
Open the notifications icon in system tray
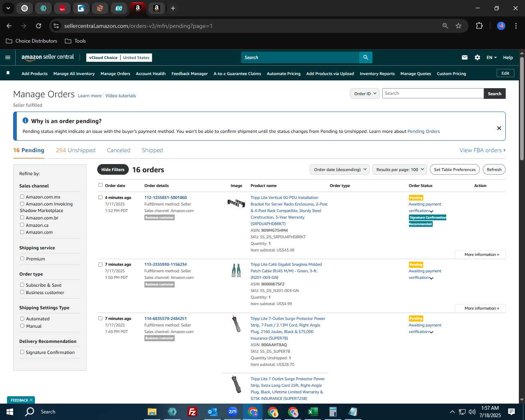point(511,412)
